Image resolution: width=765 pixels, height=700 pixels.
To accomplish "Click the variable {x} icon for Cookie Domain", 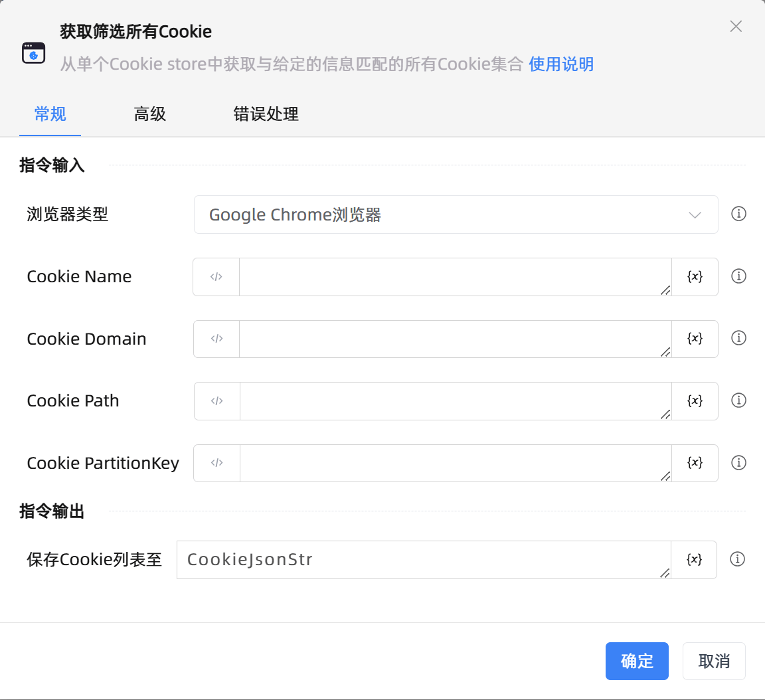I will (695, 339).
